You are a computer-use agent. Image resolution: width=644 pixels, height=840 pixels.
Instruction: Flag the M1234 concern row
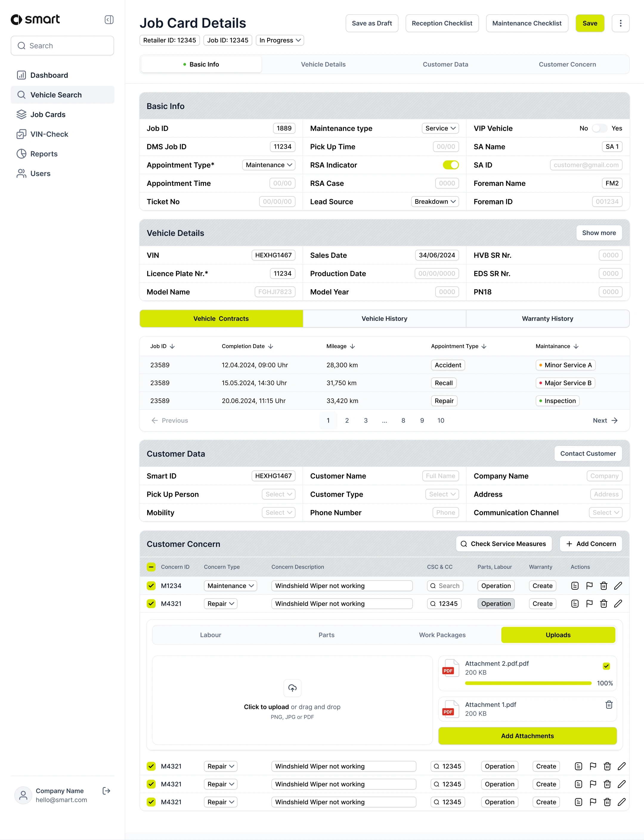point(589,586)
